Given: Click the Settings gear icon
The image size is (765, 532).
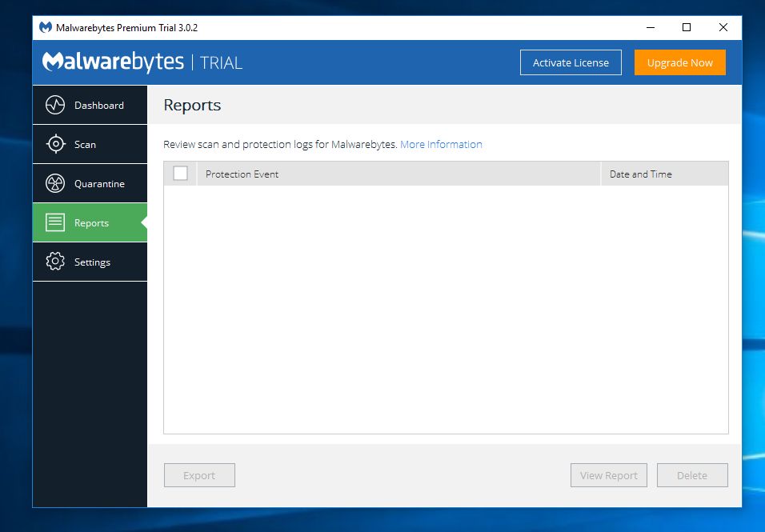Looking at the screenshot, I should (x=55, y=262).
